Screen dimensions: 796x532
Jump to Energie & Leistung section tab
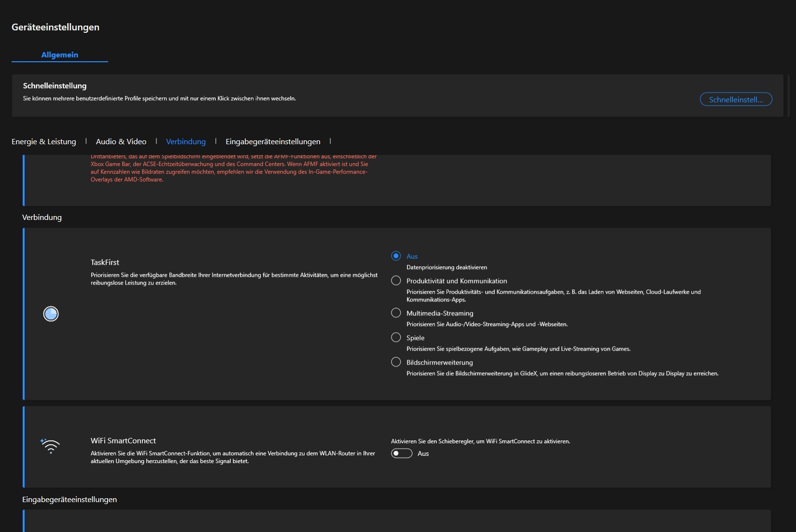tap(44, 142)
